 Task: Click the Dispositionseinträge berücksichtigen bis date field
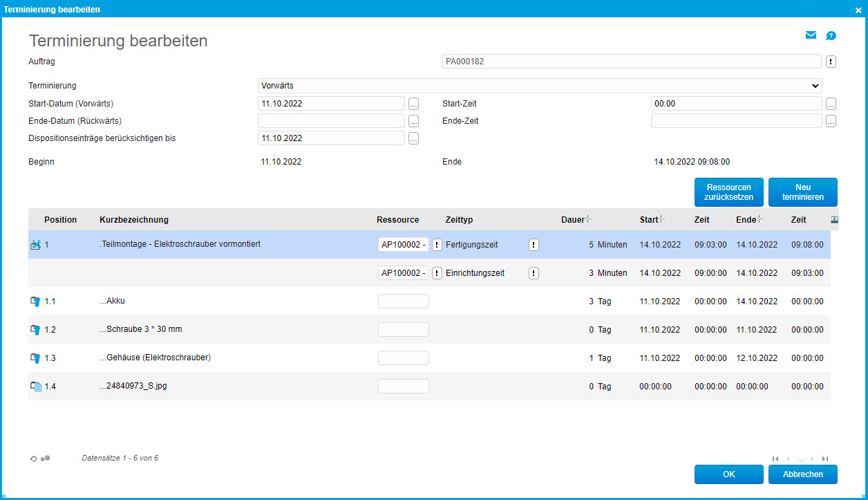[331, 138]
